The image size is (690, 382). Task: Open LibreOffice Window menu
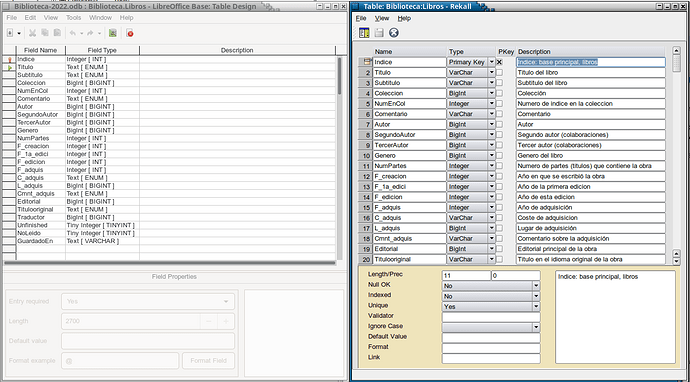[x=100, y=18]
